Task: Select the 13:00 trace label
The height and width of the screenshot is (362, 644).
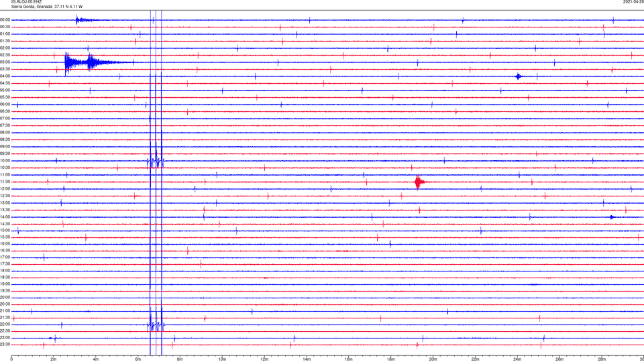Action: [x=5, y=202]
